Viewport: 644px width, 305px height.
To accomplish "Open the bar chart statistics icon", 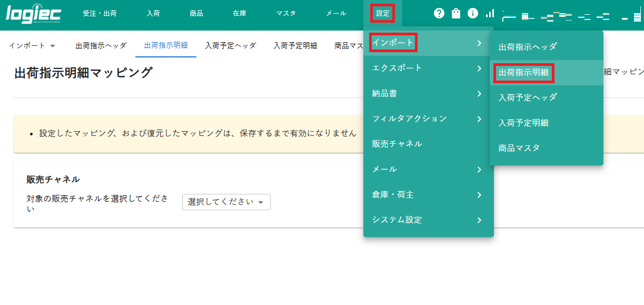I will [x=490, y=13].
